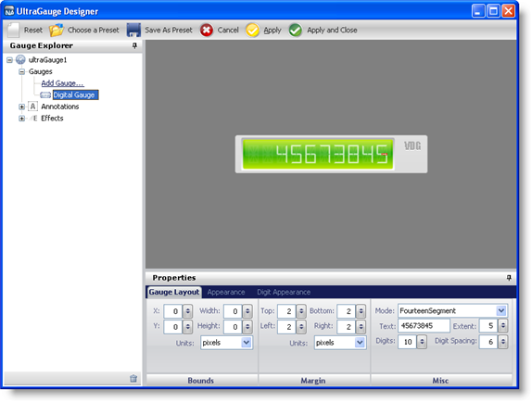Click the Right margin spinner arrows
The height and width of the screenshot is (402, 532).
[x=361, y=326]
